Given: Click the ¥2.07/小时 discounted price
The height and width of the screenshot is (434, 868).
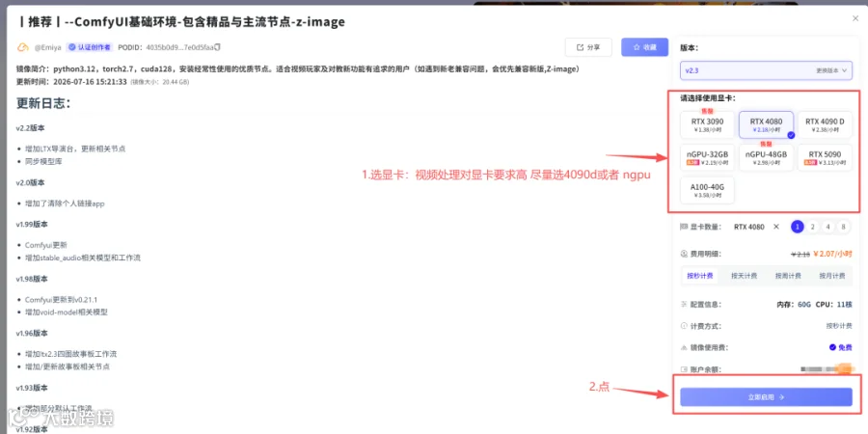Looking at the screenshot, I should coord(833,254).
